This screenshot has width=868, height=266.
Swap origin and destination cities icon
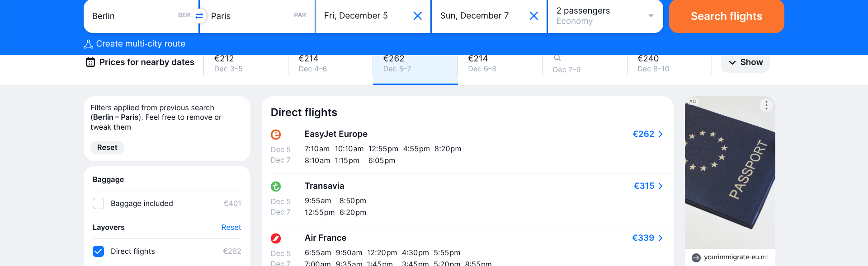click(x=199, y=16)
